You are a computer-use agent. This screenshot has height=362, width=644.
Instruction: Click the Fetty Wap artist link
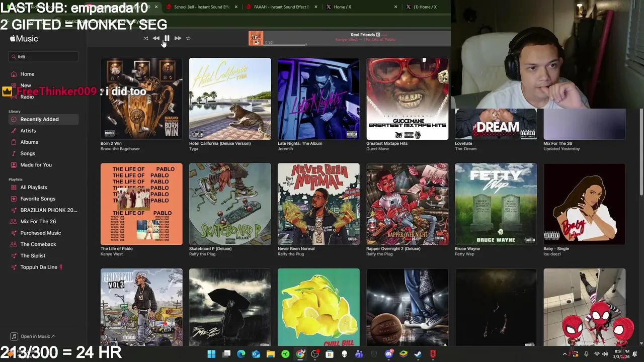pos(464,254)
